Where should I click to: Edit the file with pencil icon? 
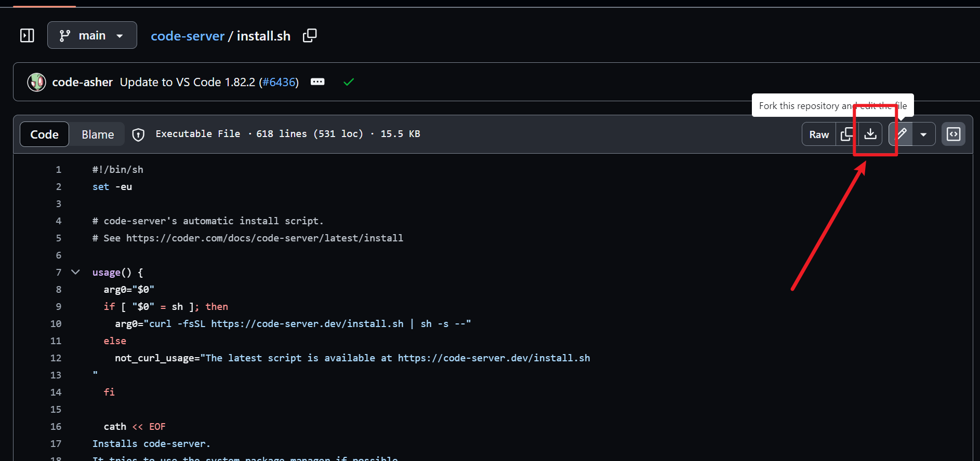tap(902, 134)
